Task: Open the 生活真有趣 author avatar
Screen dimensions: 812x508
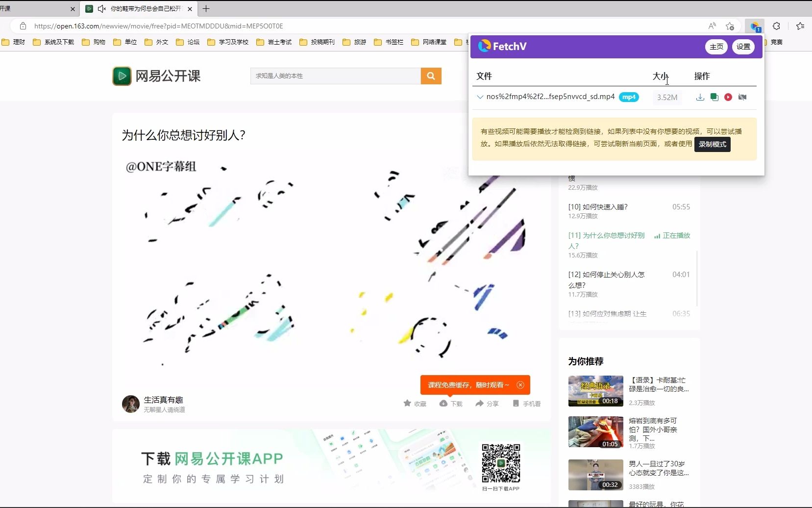Action: click(131, 404)
